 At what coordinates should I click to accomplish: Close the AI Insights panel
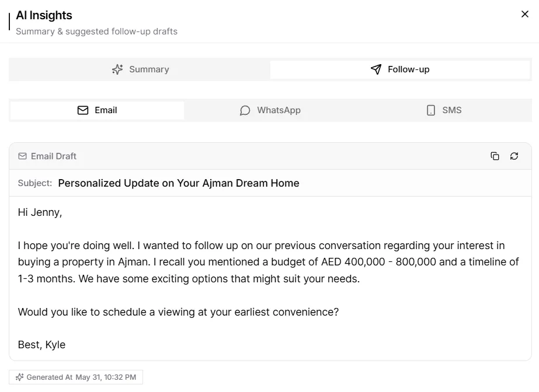point(524,14)
